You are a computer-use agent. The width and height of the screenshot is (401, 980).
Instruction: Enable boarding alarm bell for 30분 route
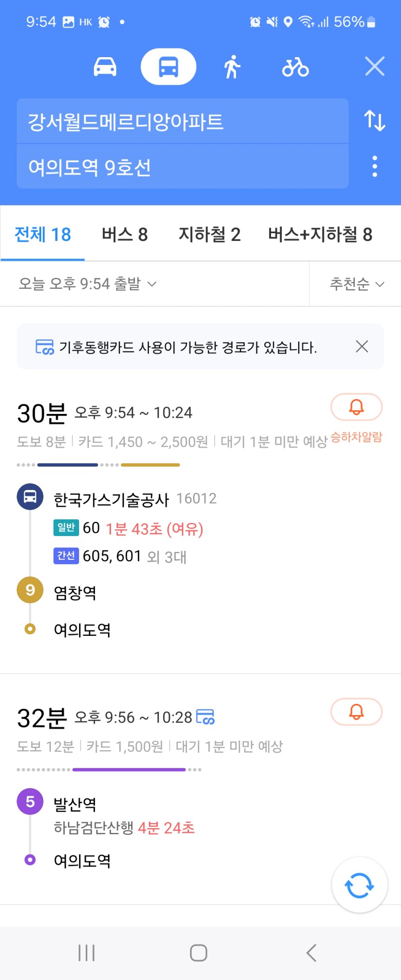[x=356, y=407]
